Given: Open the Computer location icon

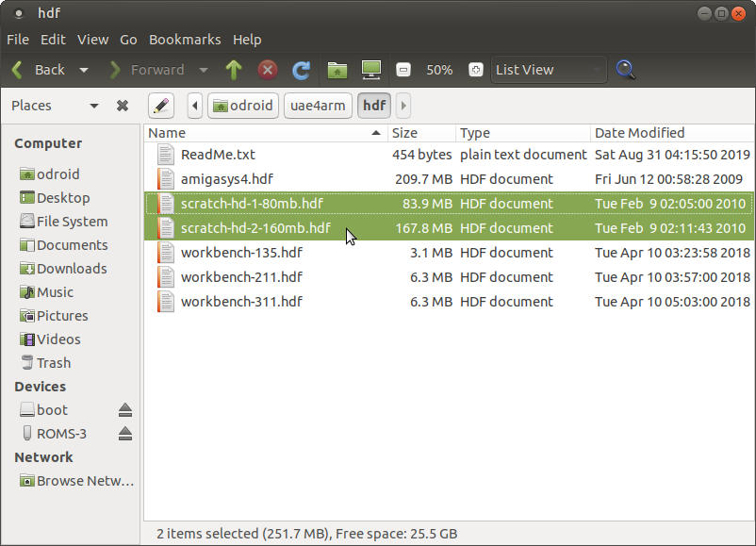Looking at the screenshot, I should click(x=371, y=70).
